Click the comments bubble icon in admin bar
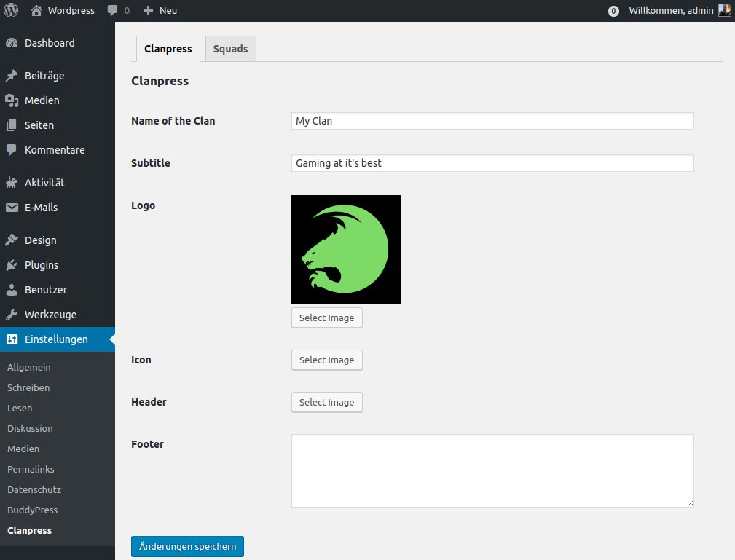This screenshot has width=735, height=560. [112, 11]
